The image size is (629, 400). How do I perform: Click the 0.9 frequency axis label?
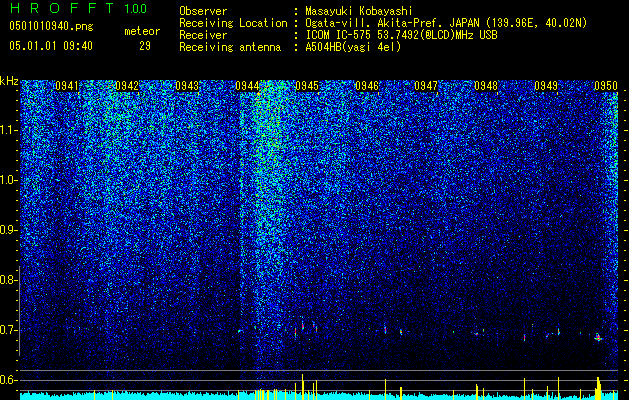point(8,230)
